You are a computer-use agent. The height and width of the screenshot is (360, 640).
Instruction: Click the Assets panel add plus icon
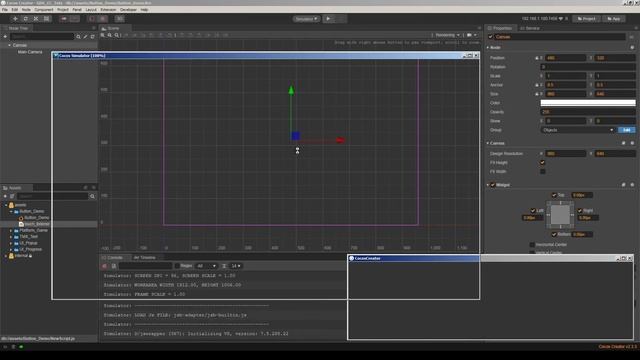pyautogui.click(x=5, y=196)
